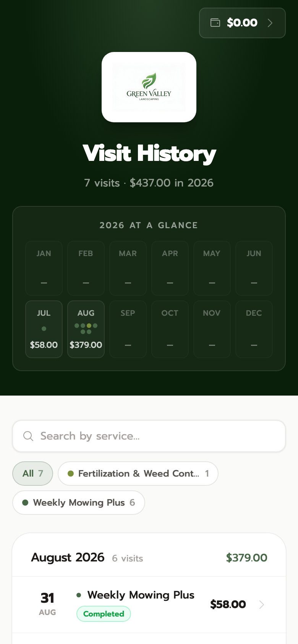Filter by Weekly Mowing Plus chip
Viewport: 298px width, 644px height.
coord(79,503)
